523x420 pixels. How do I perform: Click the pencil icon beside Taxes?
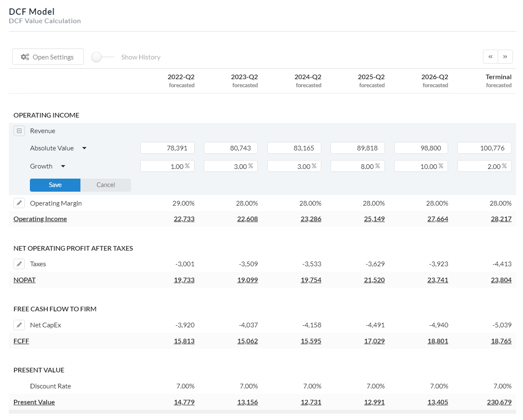click(19, 264)
